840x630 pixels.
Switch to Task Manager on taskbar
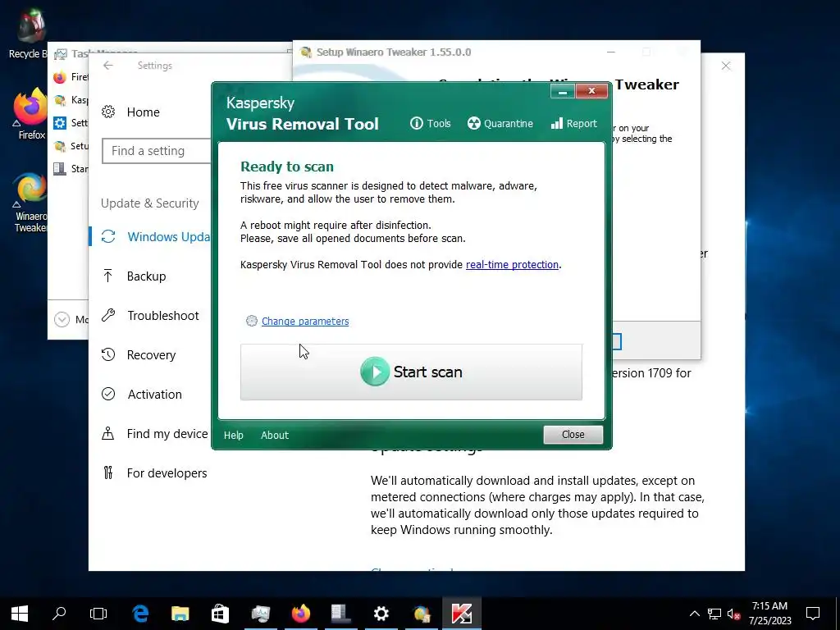[261, 614]
